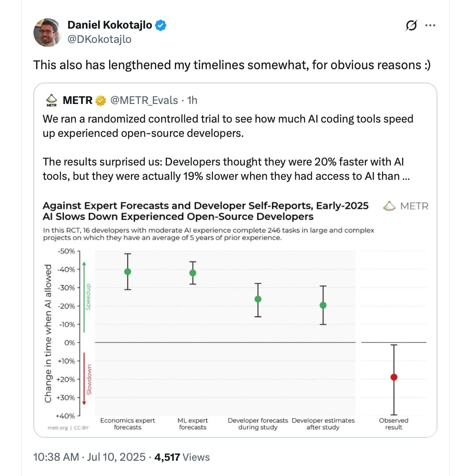The height and width of the screenshot is (476, 466).
Task: Click the metr.org CC-BY footer text
Action: point(68,428)
